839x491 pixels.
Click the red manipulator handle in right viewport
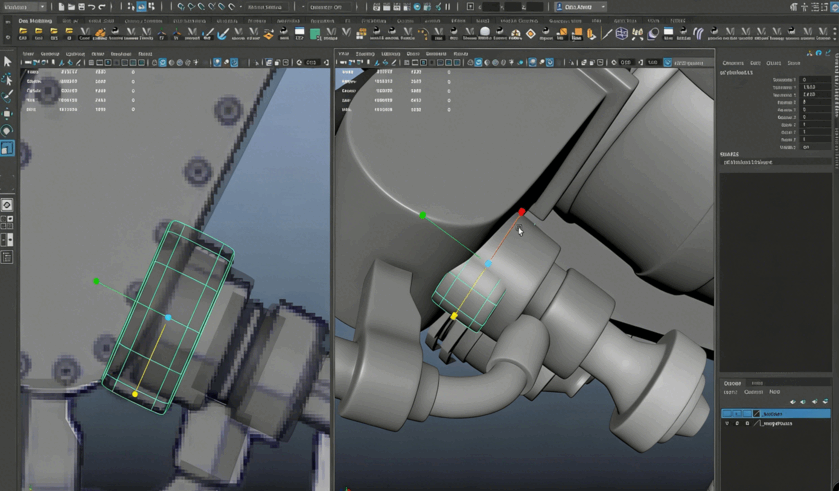click(522, 212)
